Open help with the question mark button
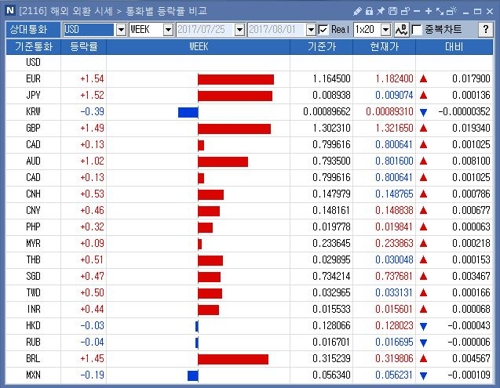 point(485,30)
